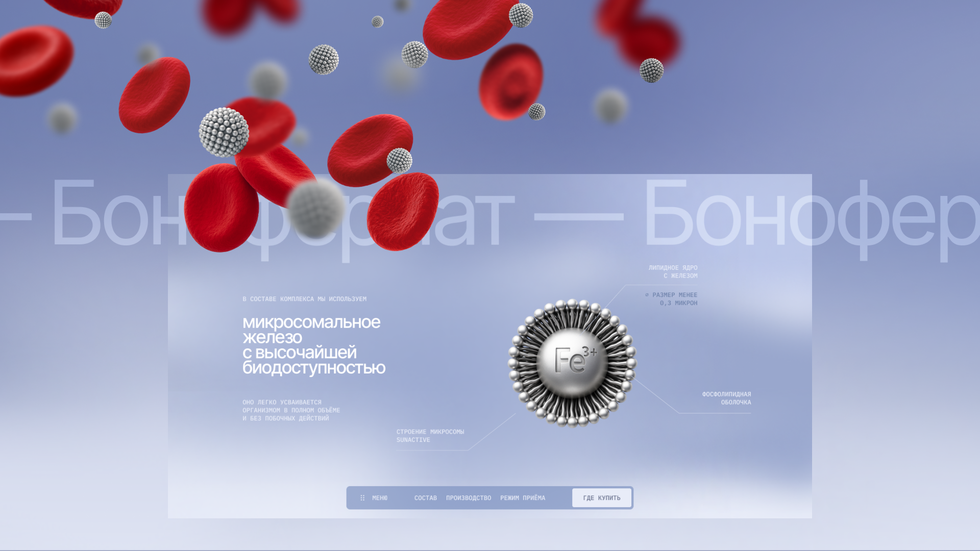Click the 3+ superscript on the Fe sphere
Image resolution: width=980 pixels, height=551 pixels.
point(590,352)
